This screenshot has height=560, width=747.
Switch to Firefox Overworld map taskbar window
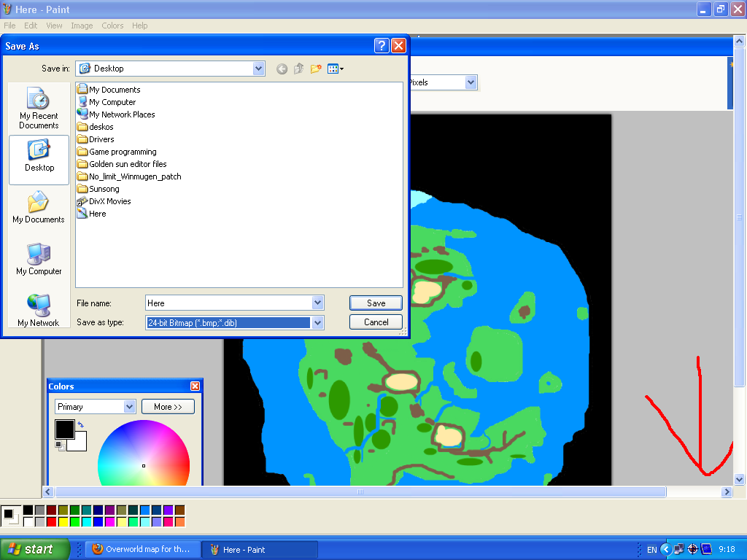click(141, 550)
